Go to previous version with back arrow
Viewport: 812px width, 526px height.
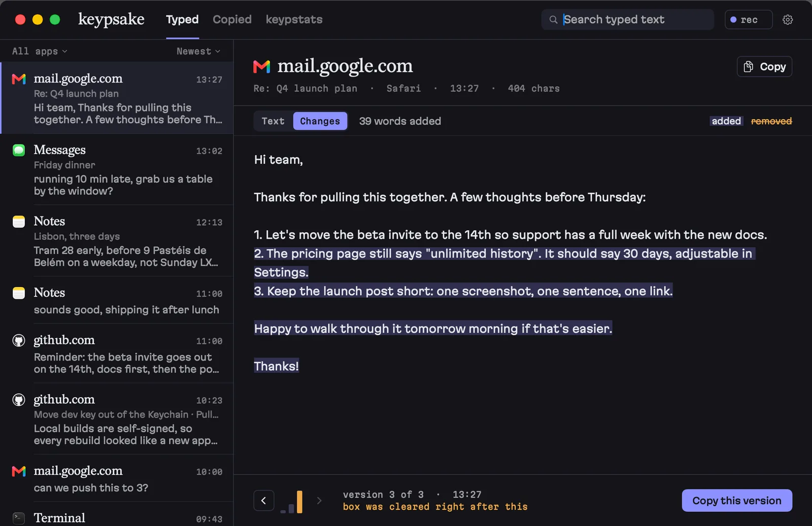pos(264,501)
